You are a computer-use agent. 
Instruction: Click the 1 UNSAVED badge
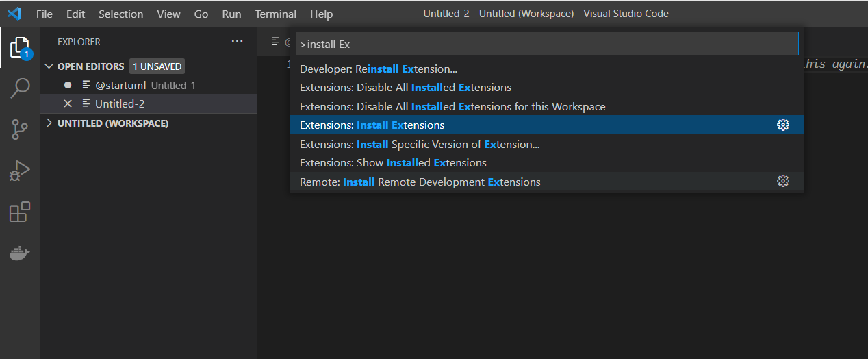157,66
